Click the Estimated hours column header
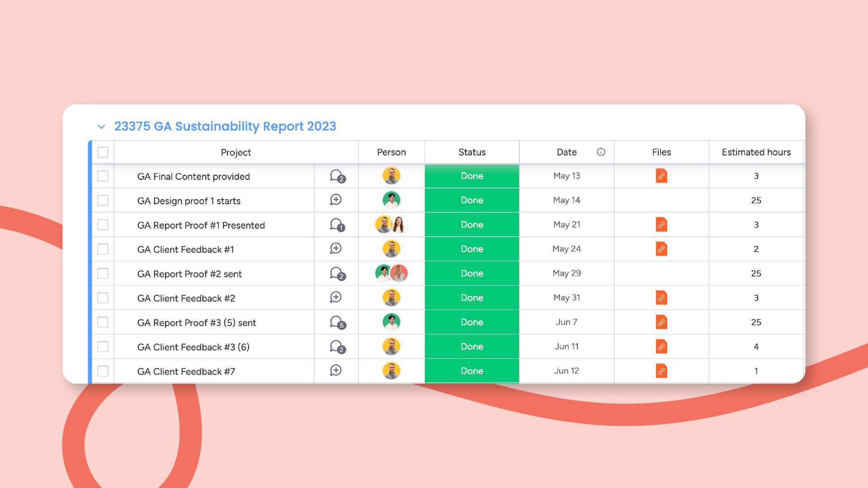This screenshot has width=868, height=488. (756, 152)
